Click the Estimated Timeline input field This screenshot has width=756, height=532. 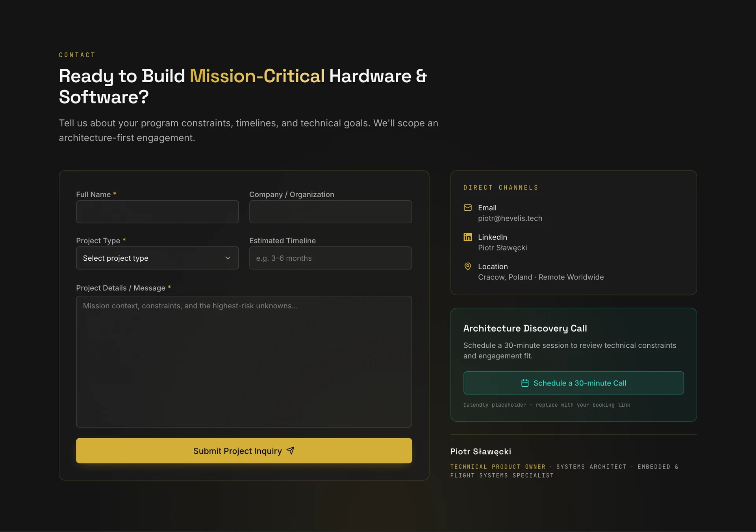[x=330, y=258]
